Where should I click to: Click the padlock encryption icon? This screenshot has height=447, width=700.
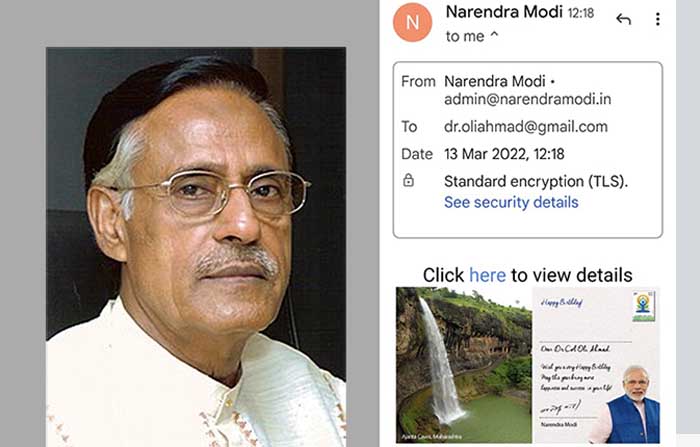coord(408,180)
